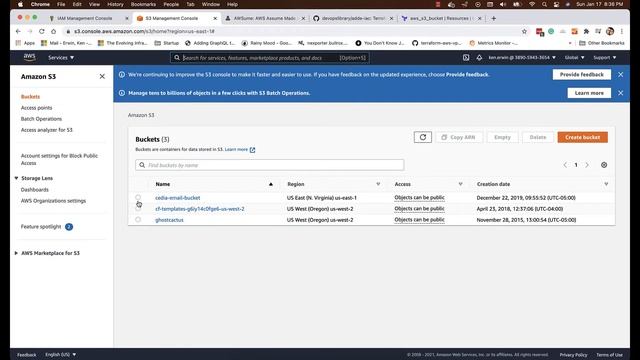The height and width of the screenshot is (360, 640).
Task: Focus the Find buckets by name field
Action: (x=269, y=165)
